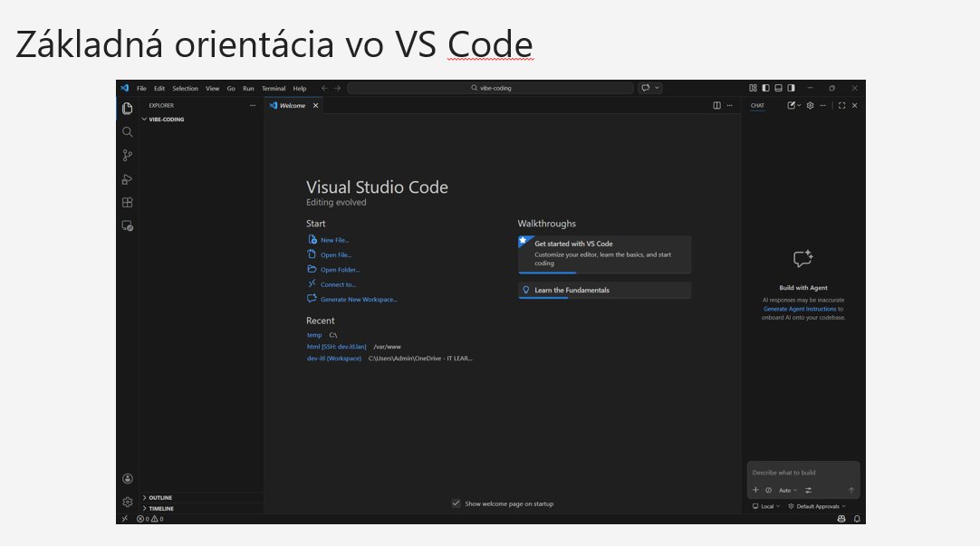980x546 pixels.
Task: Open the Search view in activity bar
Action: (128, 132)
